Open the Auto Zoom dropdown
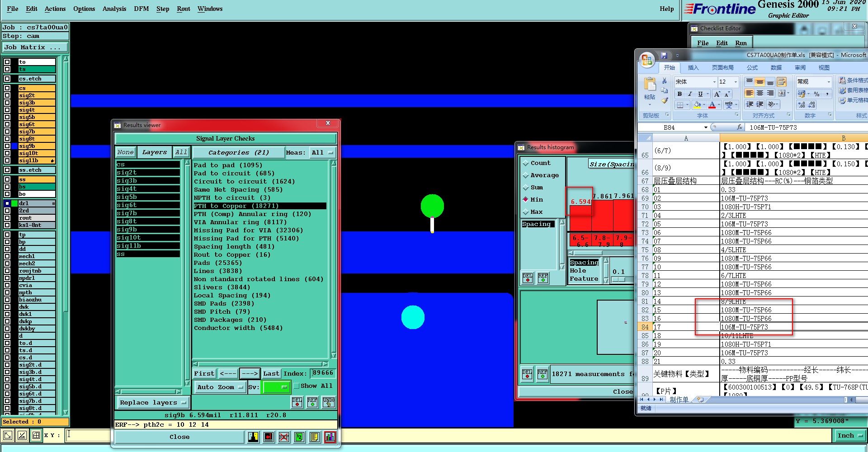The width and height of the screenshot is (868, 452). (220, 387)
